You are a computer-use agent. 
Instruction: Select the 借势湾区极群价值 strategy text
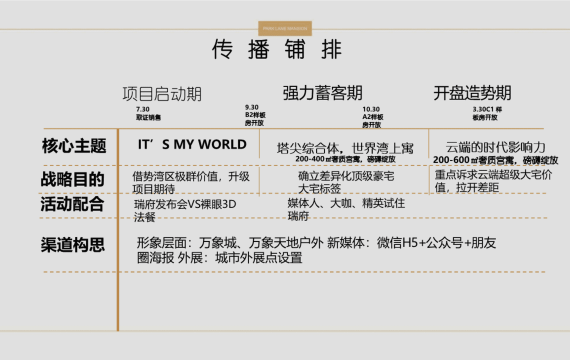coord(191,183)
